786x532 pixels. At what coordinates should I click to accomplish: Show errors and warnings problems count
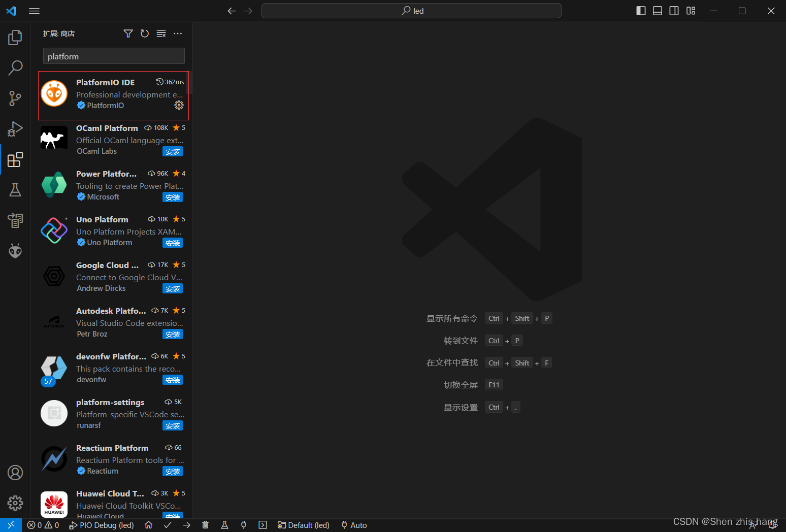[x=43, y=525]
